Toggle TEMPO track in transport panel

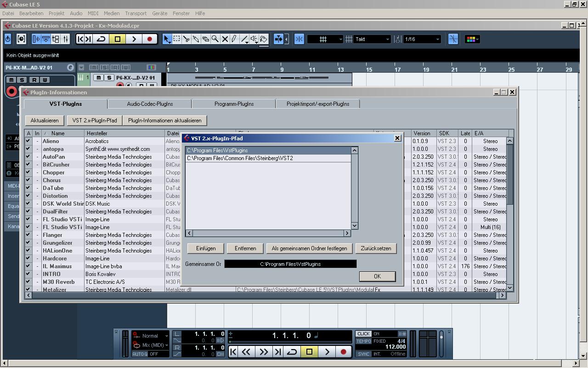tap(363, 341)
